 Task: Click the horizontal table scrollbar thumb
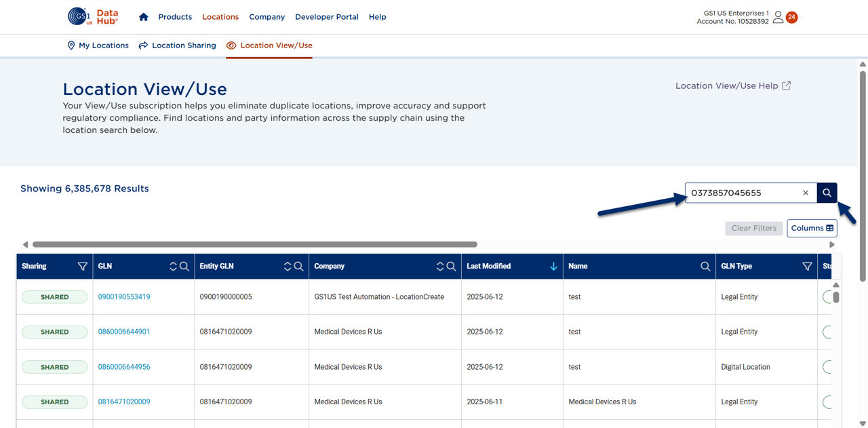click(255, 244)
